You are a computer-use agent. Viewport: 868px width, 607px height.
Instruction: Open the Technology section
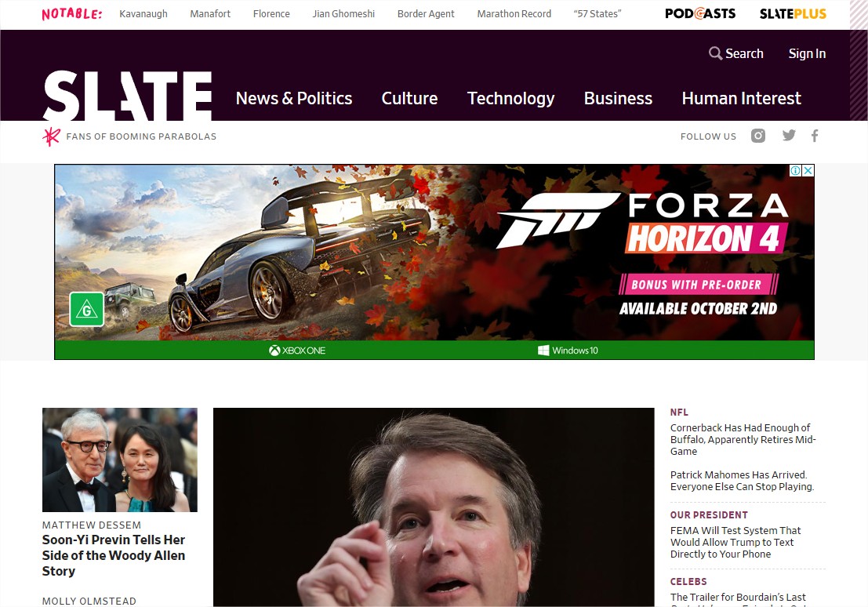(511, 98)
